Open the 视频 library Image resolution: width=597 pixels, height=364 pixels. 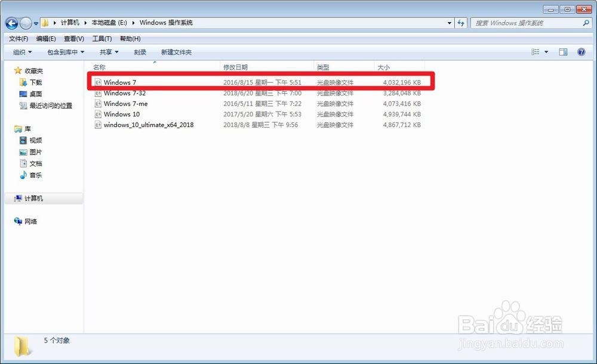click(36, 140)
